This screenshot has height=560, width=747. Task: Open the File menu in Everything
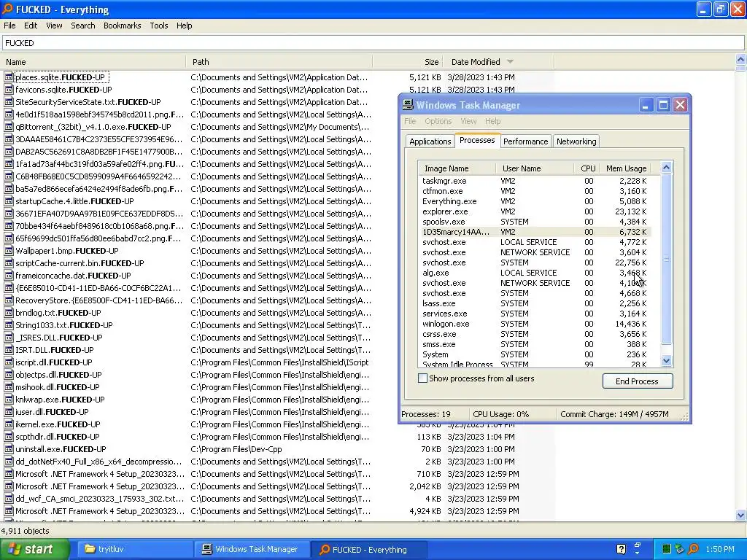(x=9, y=26)
